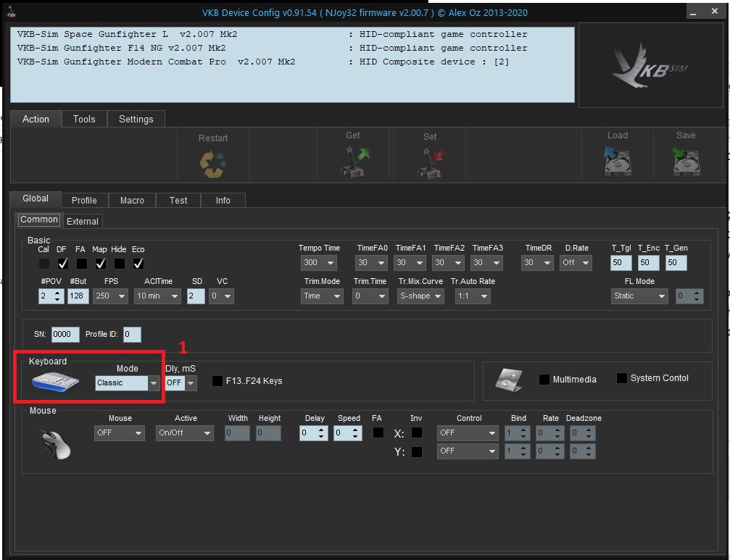The height and width of the screenshot is (560, 730).
Task: Open the VC dropdown
Action: pos(221,296)
